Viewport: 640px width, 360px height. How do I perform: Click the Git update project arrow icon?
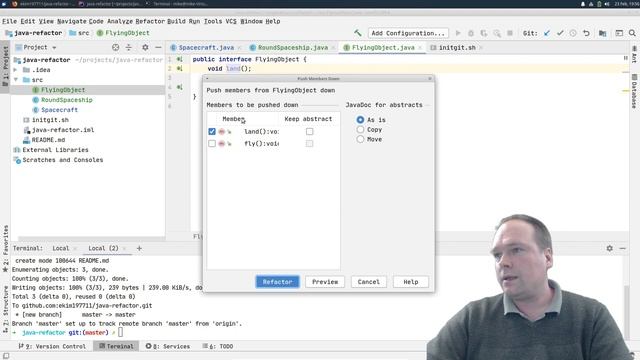pos(547,33)
